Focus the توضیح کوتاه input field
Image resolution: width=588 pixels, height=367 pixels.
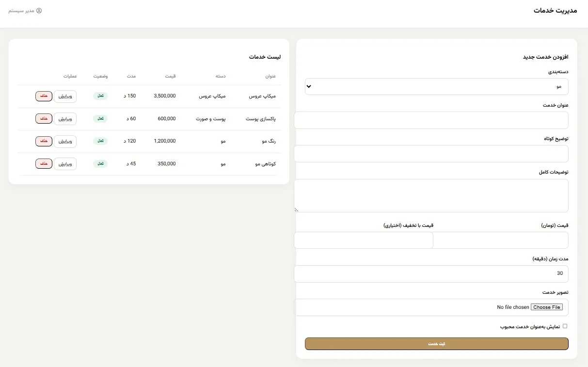point(431,154)
